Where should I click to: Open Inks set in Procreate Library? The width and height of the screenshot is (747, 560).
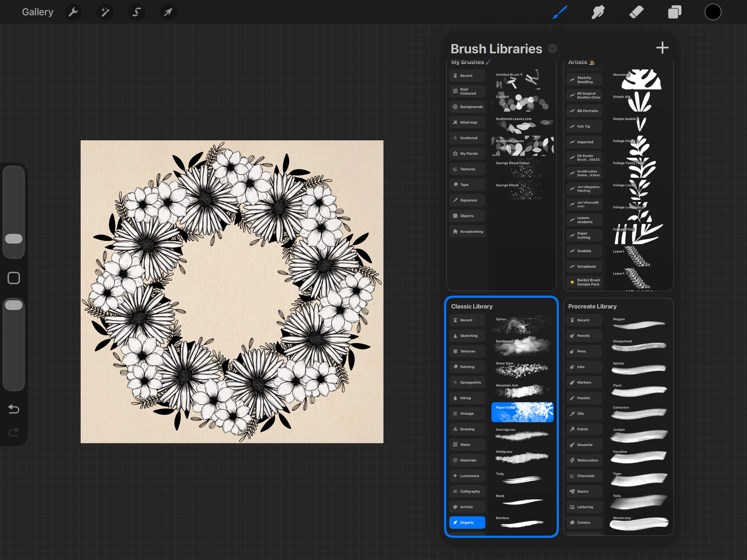click(584, 367)
